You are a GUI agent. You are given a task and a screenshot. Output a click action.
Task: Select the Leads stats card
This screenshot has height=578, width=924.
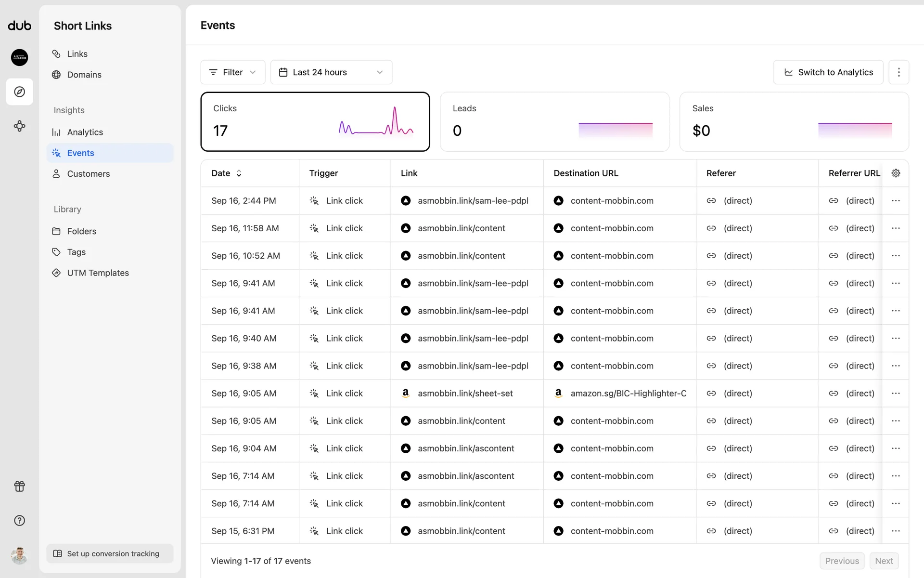(554, 121)
